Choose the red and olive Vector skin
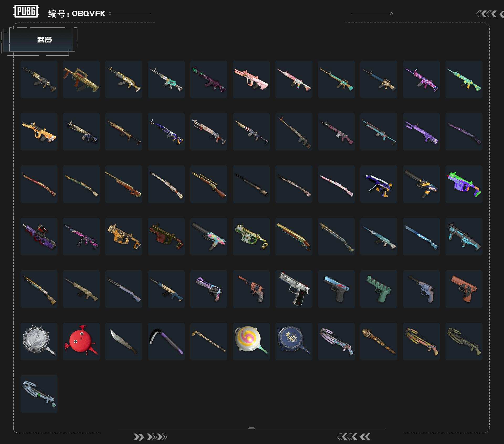Image resolution: width=504 pixels, height=444 pixels. (x=166, y=237)
